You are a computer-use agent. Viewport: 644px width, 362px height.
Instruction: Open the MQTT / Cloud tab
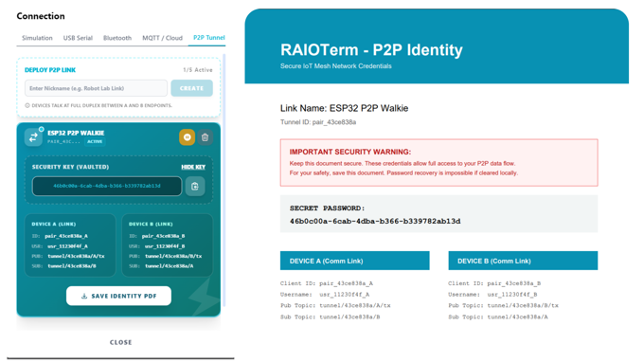click(x=162, y=38)
